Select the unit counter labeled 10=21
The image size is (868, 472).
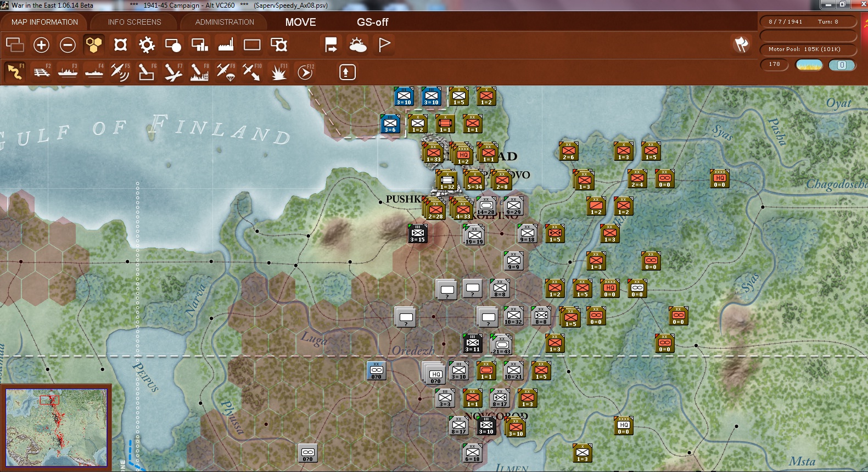(x=513, y=370)
